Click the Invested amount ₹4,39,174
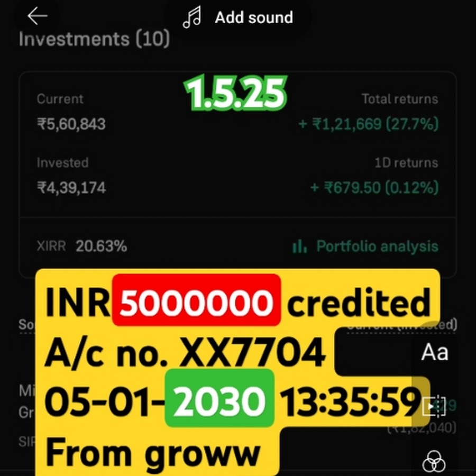This screenshot has height=476, width=476. [x=71, y=188]
